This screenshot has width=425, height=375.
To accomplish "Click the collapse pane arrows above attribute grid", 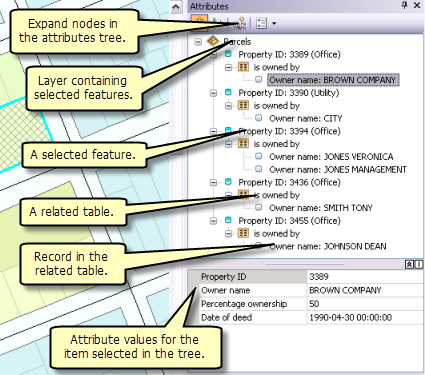I will (409, 264).
